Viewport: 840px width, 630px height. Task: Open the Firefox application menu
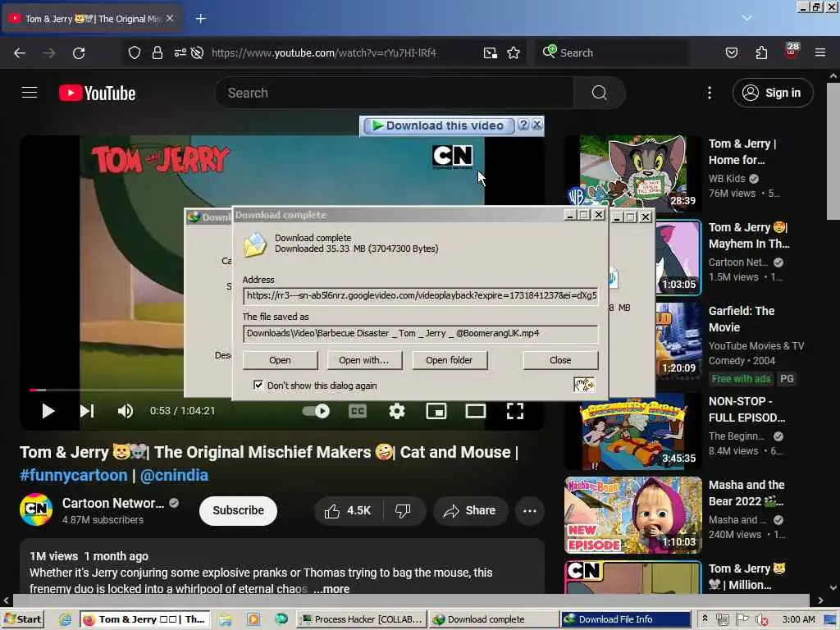tap(820, 52)
